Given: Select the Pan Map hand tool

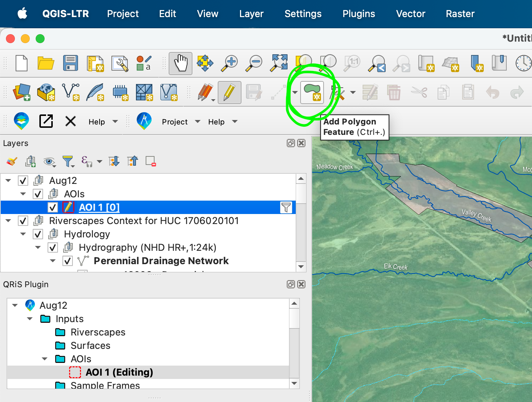Looking at the screenshot, I should pyautogui.click(x=181, y=63).
